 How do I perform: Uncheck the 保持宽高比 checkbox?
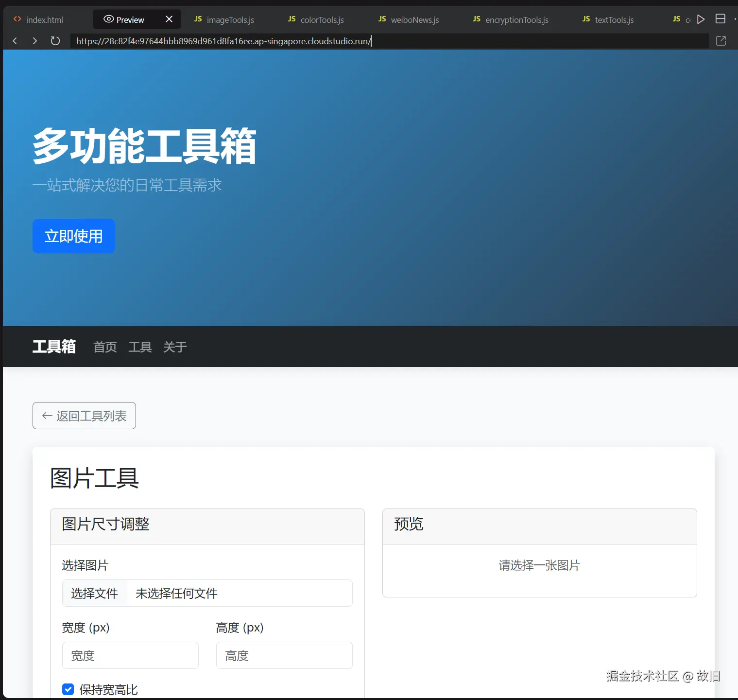click(68, 689)
